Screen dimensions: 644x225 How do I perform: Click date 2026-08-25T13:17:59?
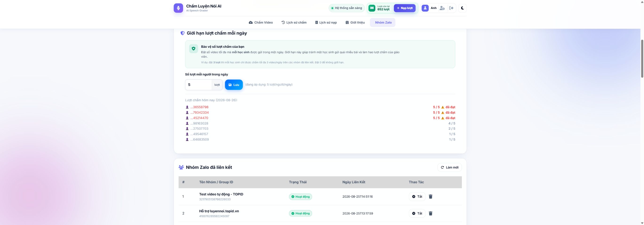tap(357, 213)
